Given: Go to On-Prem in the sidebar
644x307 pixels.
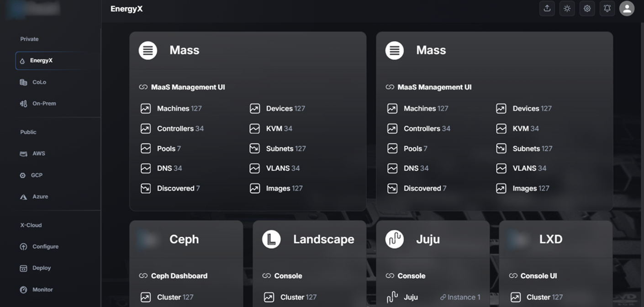Looking at the screenshot, I should [38, 104].
